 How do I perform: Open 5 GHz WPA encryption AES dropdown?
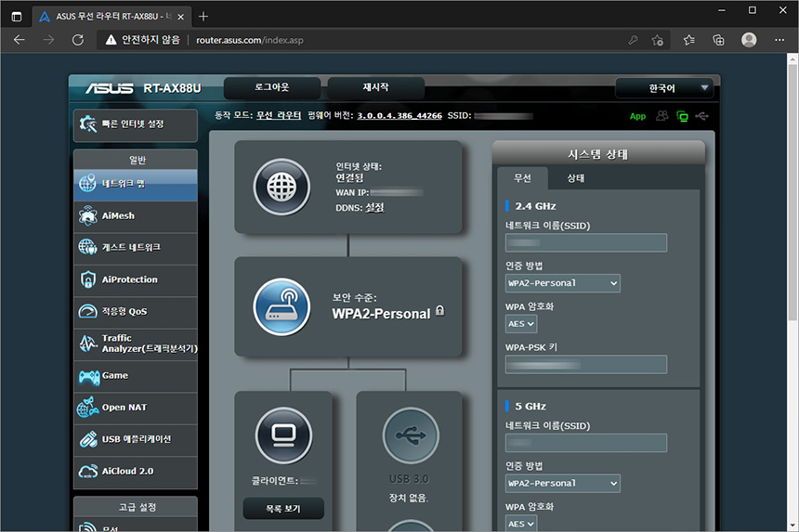pyautogui.click(x=521, y=524)
